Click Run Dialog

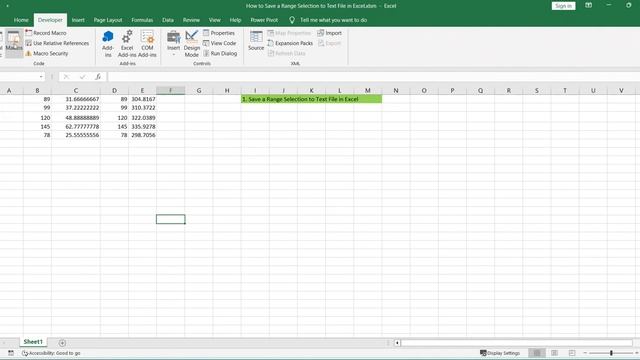(220, 53)
